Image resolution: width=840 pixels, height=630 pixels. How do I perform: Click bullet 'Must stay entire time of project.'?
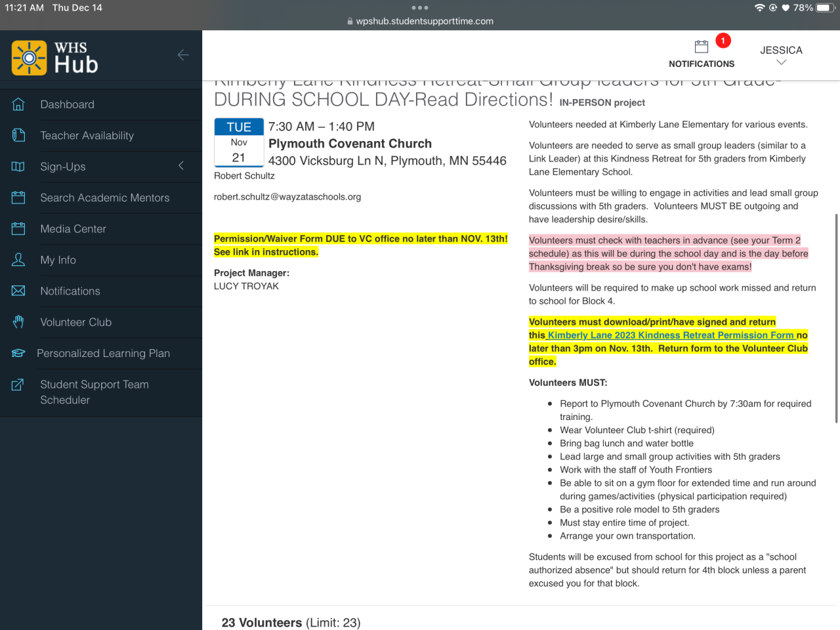(625, 523)
